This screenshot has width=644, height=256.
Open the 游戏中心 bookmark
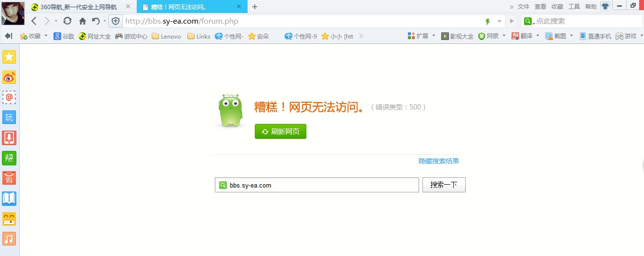tap(131, 36)
